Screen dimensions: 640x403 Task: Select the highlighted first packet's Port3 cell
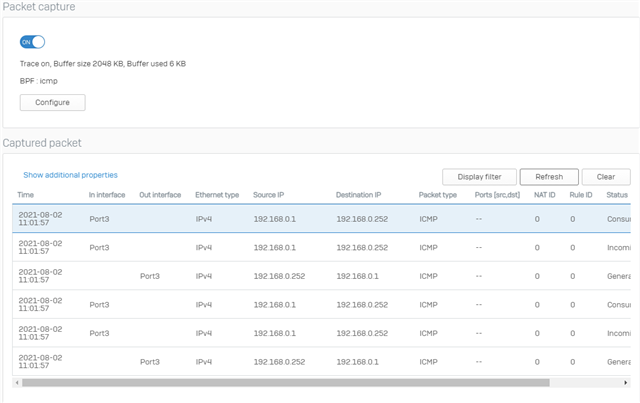[99, 219]
